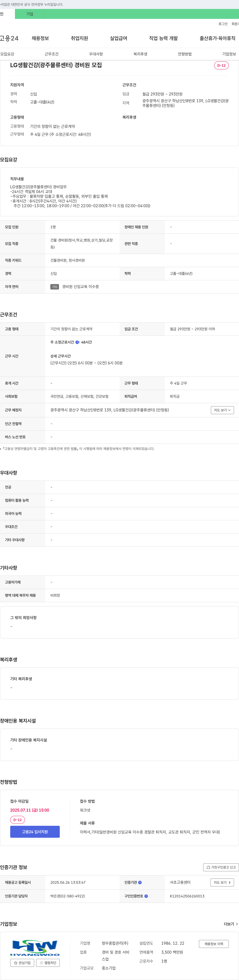
Task: Click the 인증기관 help icon
Action: [140, 882]
